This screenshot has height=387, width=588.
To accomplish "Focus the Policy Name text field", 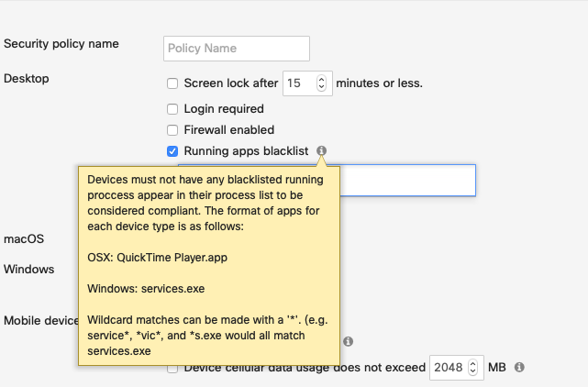I will 237,49.
